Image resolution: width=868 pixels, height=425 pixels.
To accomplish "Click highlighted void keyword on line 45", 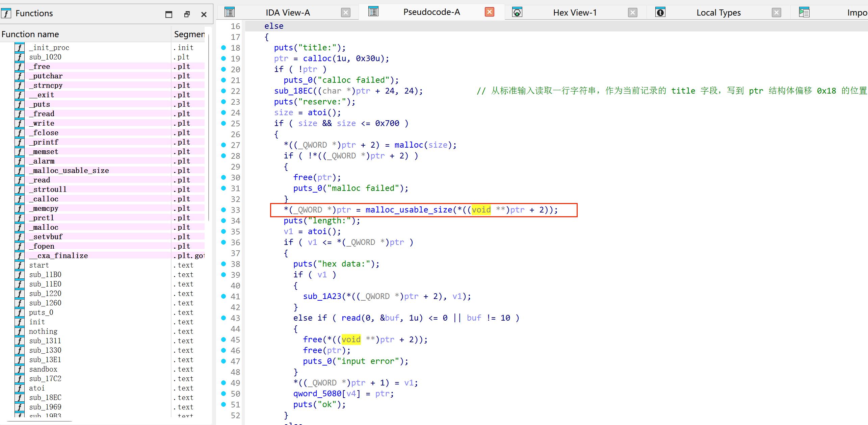I will 351,340.
